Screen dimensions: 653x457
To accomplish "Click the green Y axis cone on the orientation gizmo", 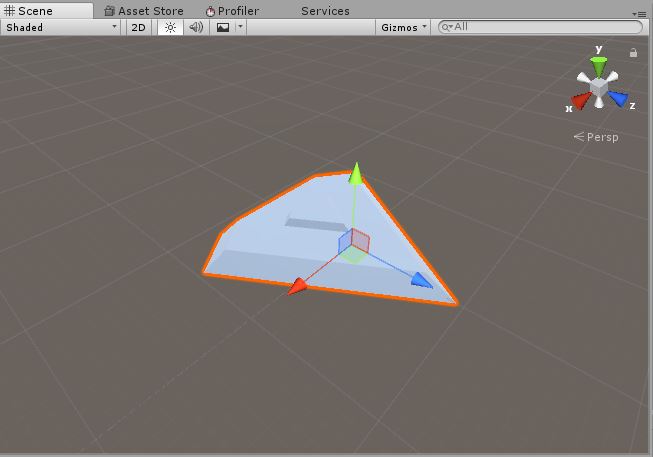I will click(598, 66).
